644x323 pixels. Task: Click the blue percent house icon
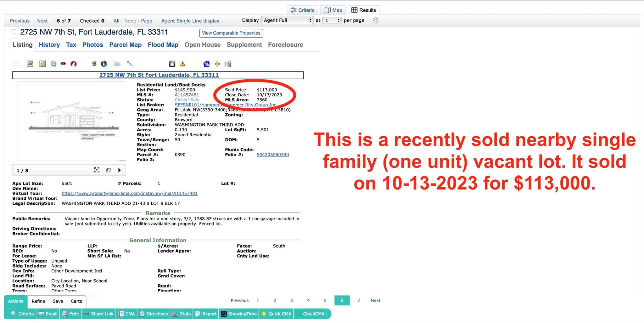(x=206, y=64)
